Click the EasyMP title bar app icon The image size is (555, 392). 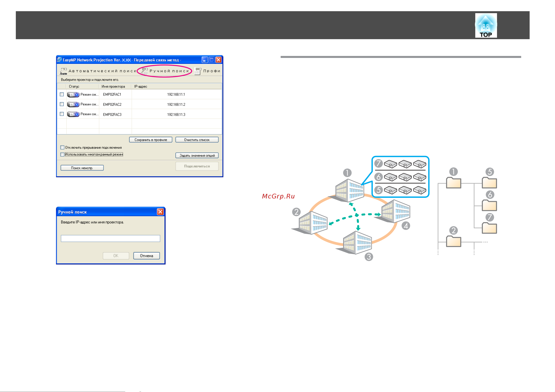[59, 60]
